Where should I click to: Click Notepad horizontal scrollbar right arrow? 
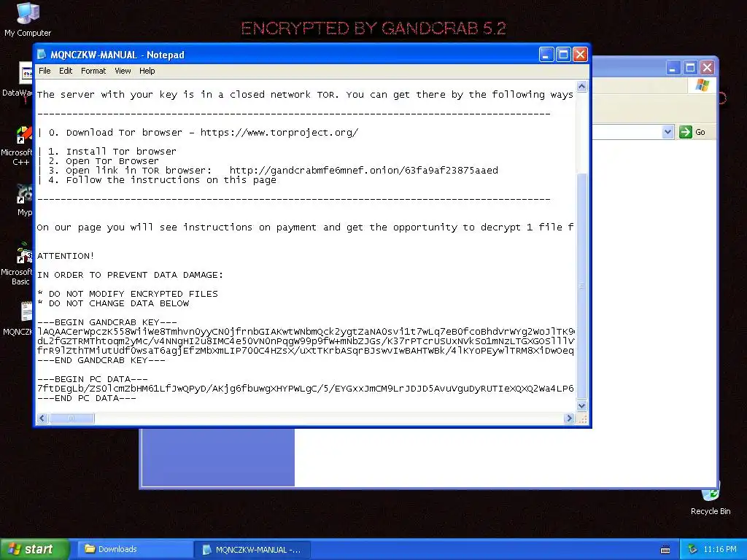[569, 418]
